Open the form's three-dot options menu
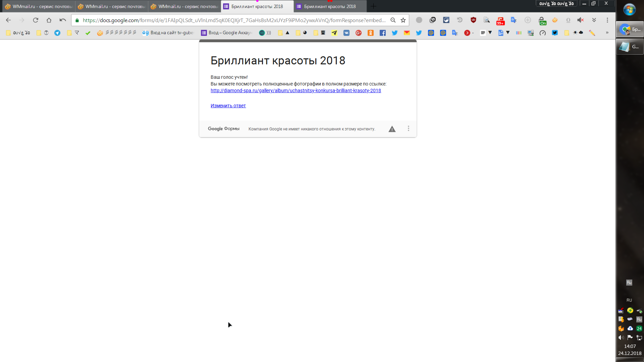 (408, 128)
